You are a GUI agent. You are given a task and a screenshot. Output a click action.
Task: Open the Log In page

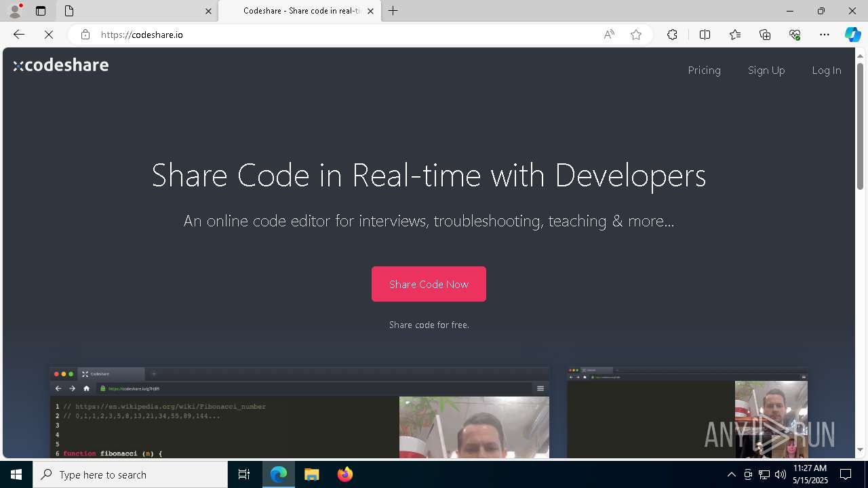pyautogui.click(x=827, y=70)
